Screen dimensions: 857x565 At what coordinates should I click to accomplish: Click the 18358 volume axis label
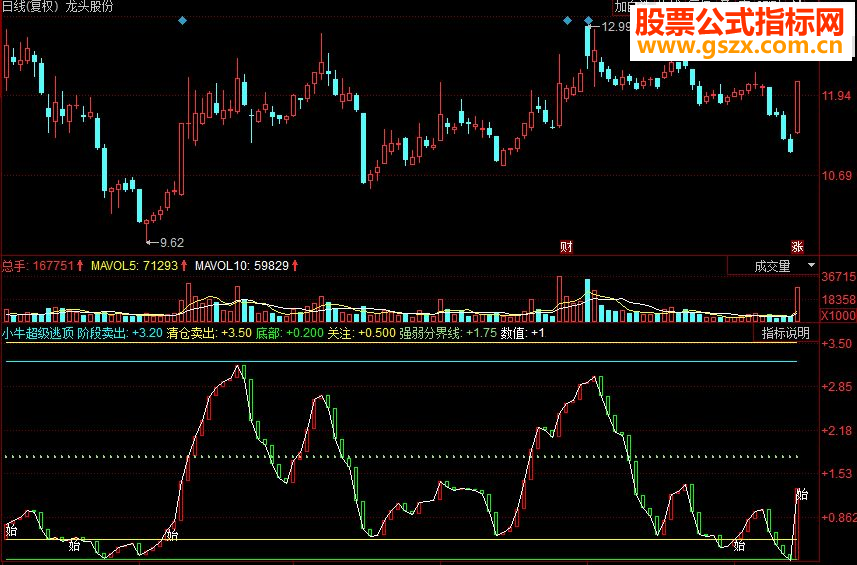pyautogui.click(x=839, y=300)
